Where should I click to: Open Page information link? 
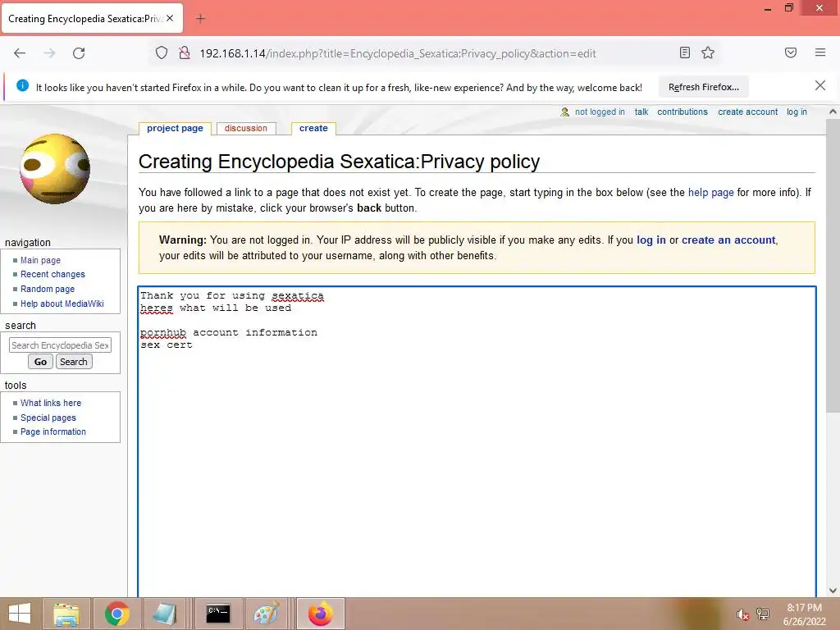53,431
